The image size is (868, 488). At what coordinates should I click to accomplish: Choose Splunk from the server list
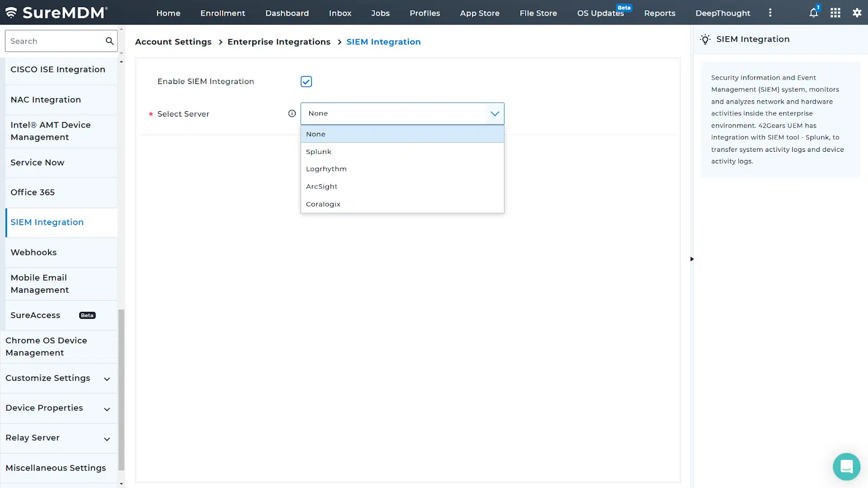pyautogui.click(x=403, y=152)
